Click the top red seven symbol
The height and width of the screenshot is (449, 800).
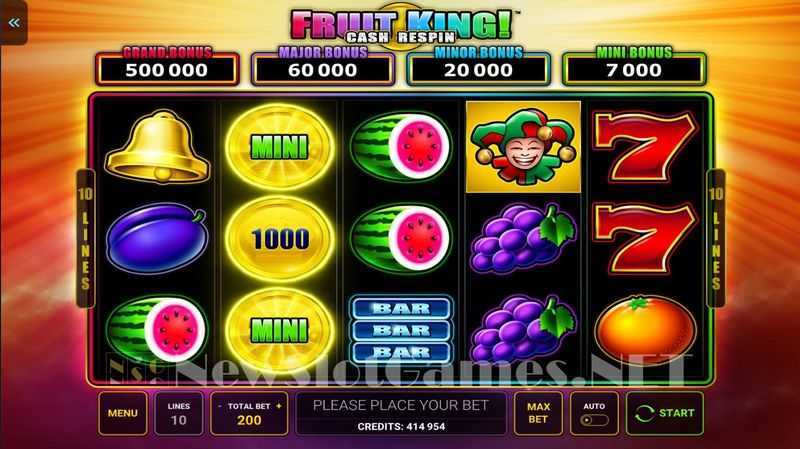coord(645,147)
